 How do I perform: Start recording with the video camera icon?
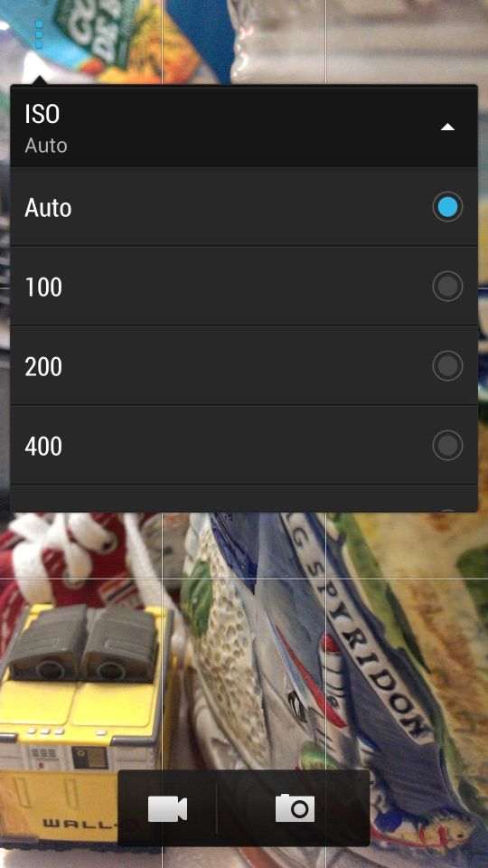point(168,808)
